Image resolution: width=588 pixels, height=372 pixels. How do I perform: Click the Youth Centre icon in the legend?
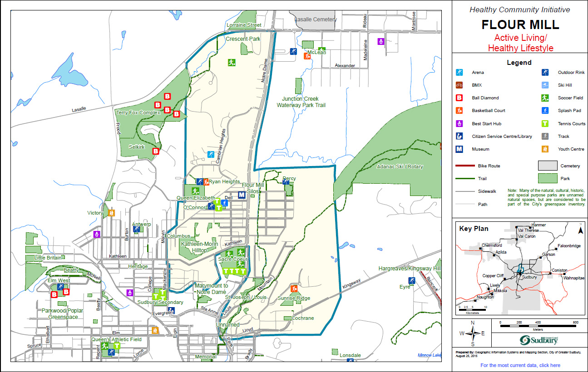click(545, 149)
